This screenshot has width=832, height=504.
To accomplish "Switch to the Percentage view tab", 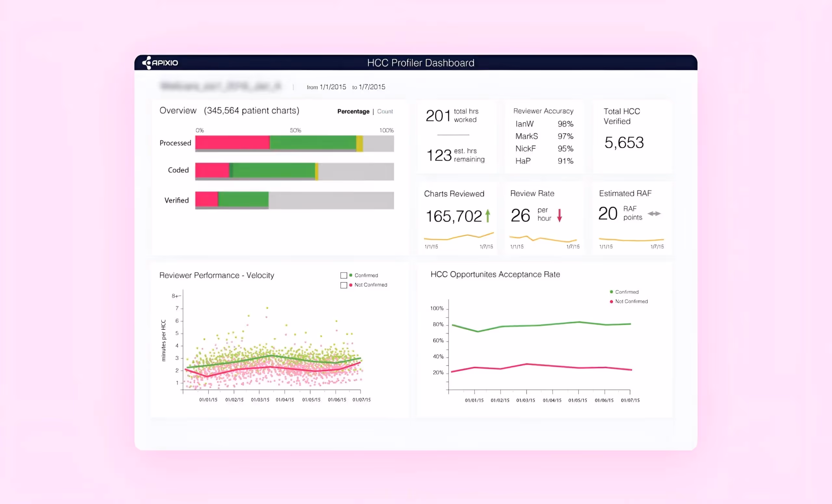I will pyautogui.click(x=353, y=111).
